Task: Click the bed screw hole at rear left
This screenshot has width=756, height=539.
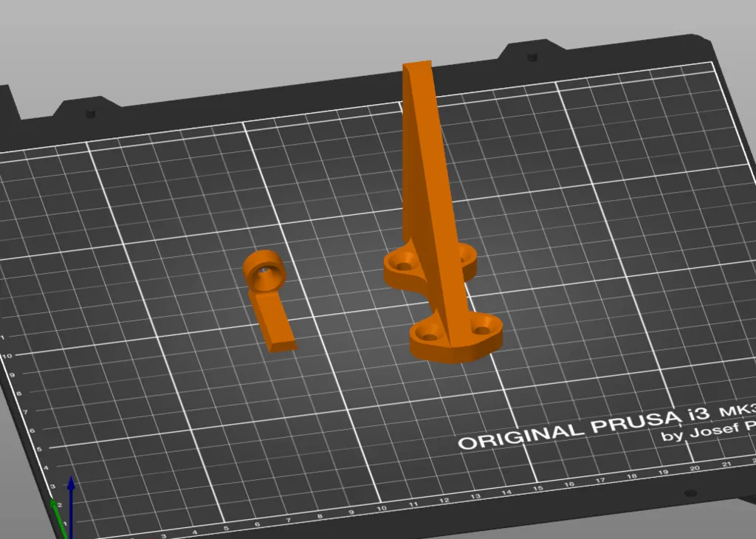Action: [91, 114]
